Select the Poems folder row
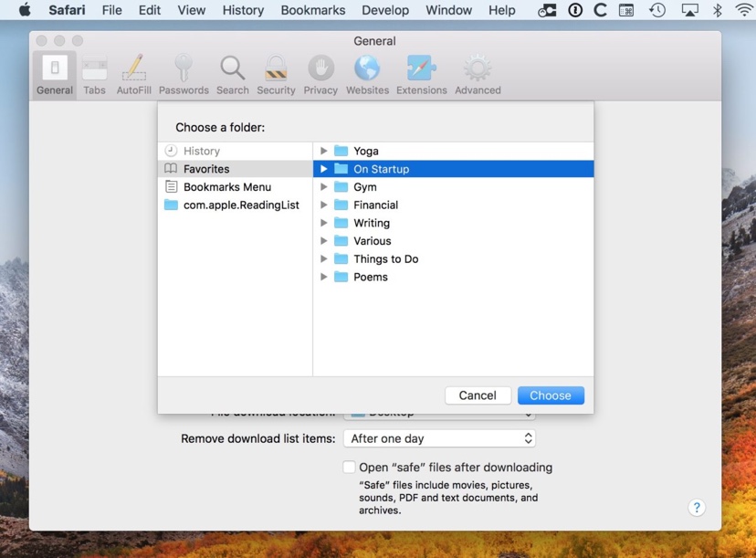 coord(453,277)
